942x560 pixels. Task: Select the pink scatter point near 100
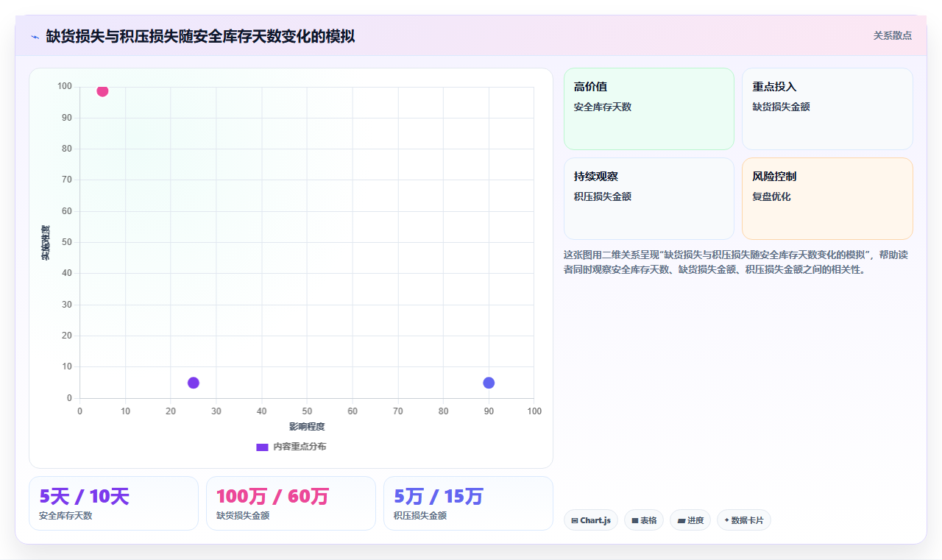click(x=102, y=91)
